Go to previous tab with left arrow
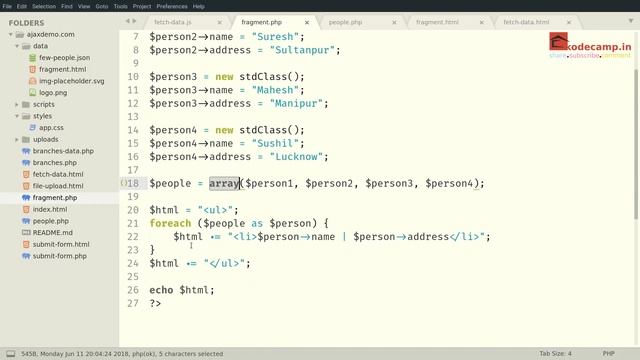The height and width of the screenshot is (360, 640). pyautogui.click(x=127, y=21)
